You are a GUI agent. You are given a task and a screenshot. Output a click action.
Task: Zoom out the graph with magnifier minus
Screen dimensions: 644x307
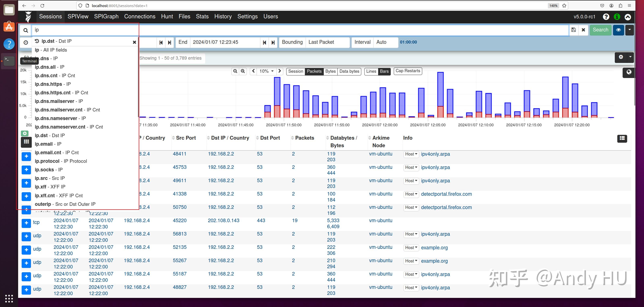point(235,71)
